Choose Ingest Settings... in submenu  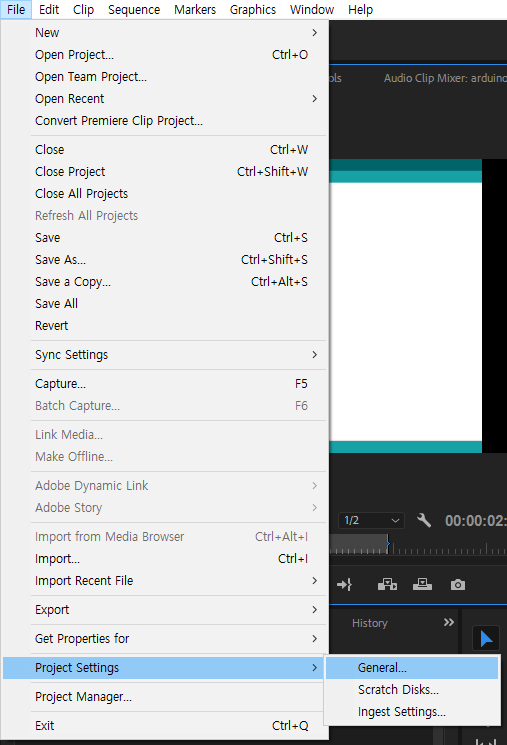412,712
